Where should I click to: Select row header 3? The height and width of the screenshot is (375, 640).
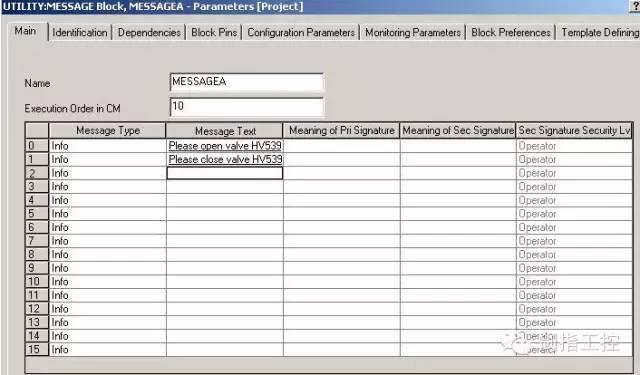(x=37, y=186)
